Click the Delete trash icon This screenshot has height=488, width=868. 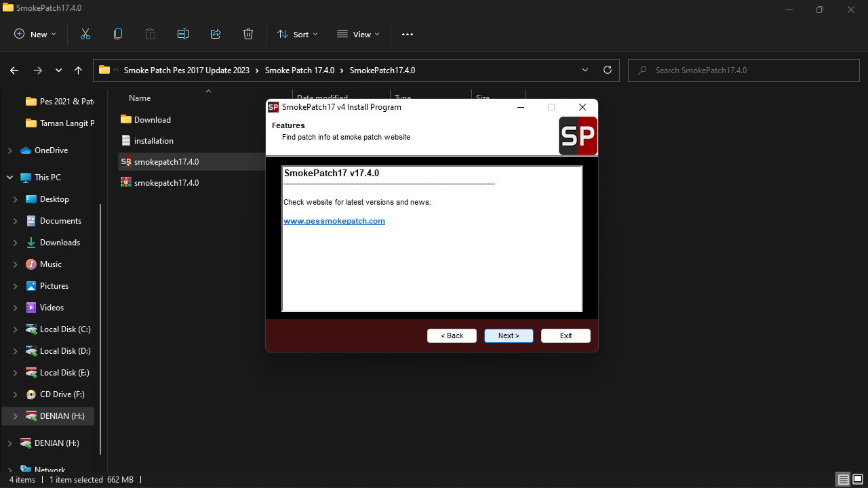click(x=248, y=34)
